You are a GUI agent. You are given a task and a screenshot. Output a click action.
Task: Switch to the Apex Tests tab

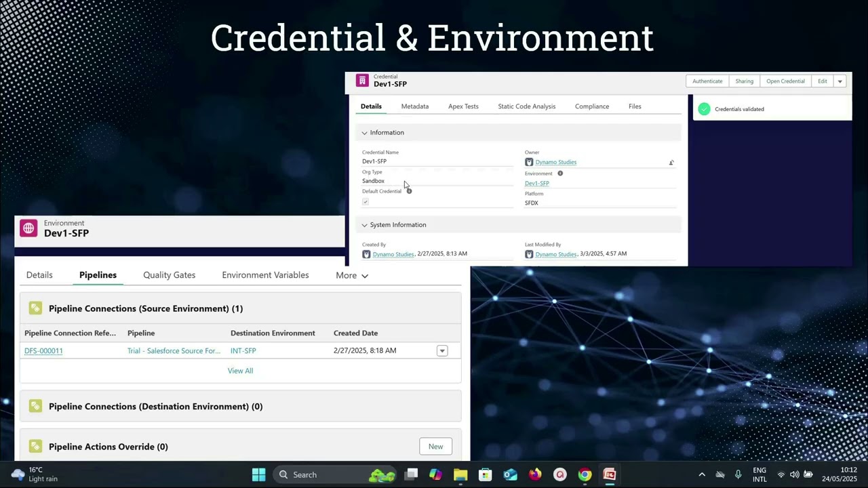point(463,106)
